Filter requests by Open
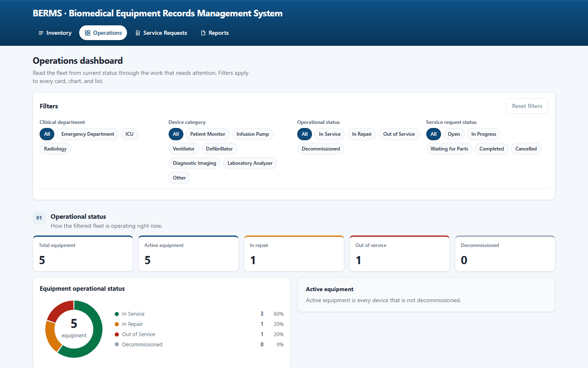 point(454,134)
